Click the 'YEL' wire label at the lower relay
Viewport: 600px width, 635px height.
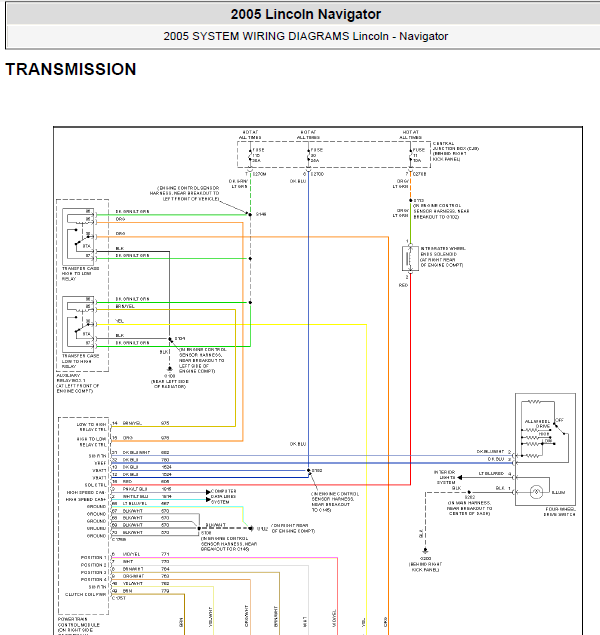(x=119, y=321)
